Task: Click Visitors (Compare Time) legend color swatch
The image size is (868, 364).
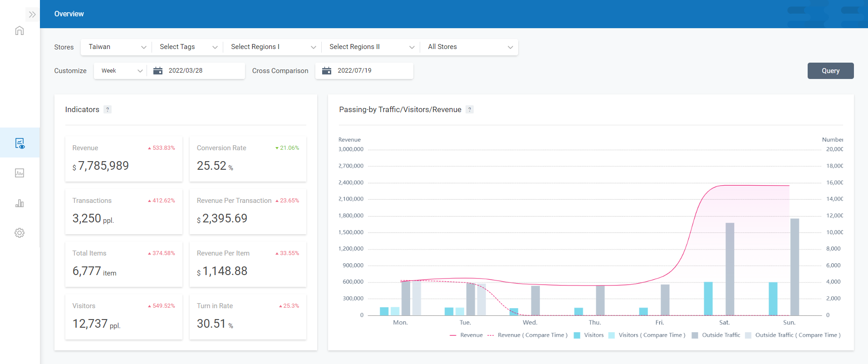Action: click(612, 335)
